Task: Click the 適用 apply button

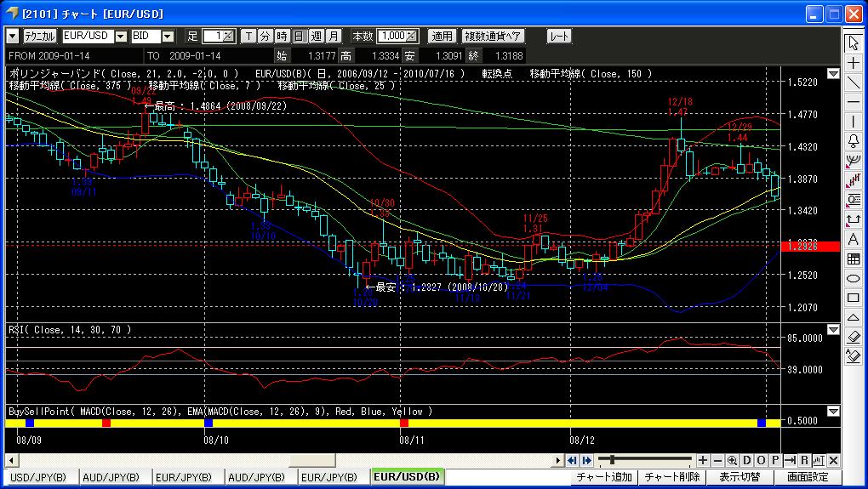Action: (x=442, y=37)
